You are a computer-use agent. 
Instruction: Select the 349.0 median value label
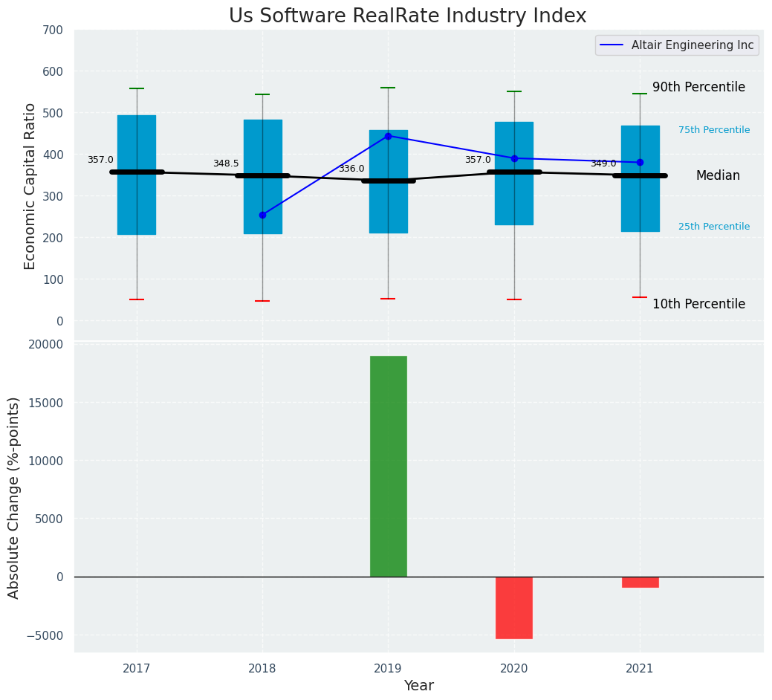(603, 163)
